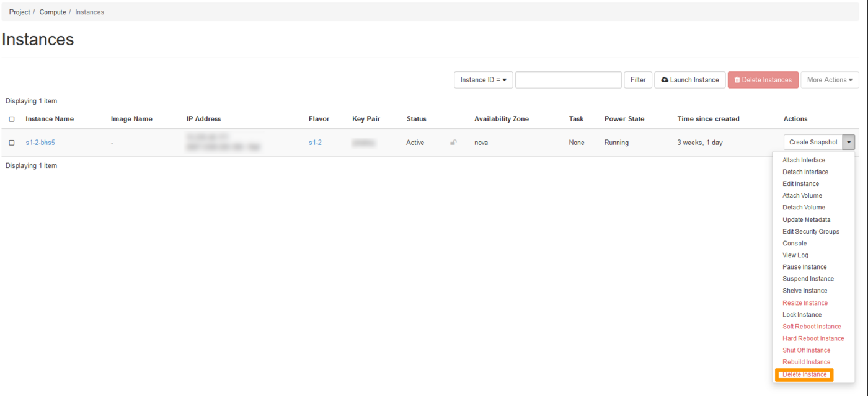Click the Filter button
This screenshot has width=868, height=396.
[637, 80]
